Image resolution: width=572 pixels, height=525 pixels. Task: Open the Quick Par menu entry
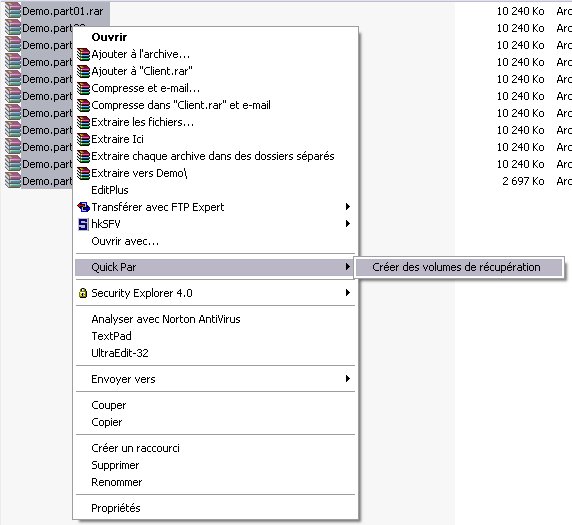pyautogui.click(x=215, y=267)
